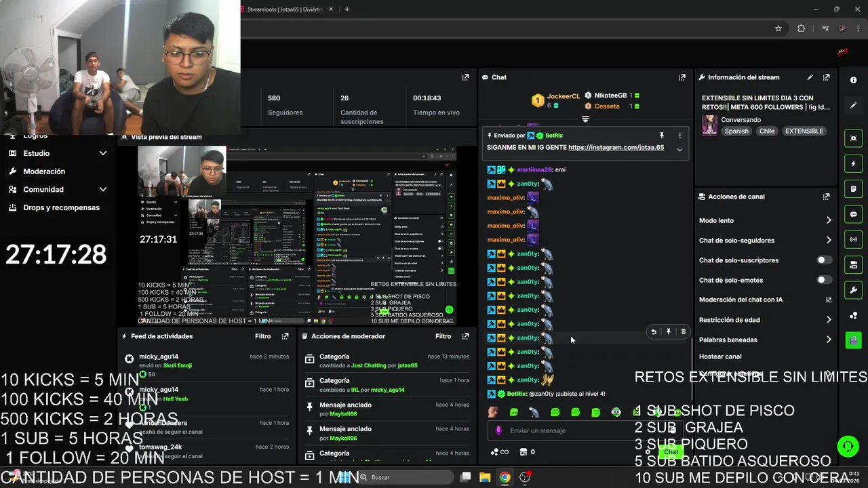The width and height of the screenshot is (868, 488).
Task: Click the camera icon in right sidebar
Action: (853, 264)
